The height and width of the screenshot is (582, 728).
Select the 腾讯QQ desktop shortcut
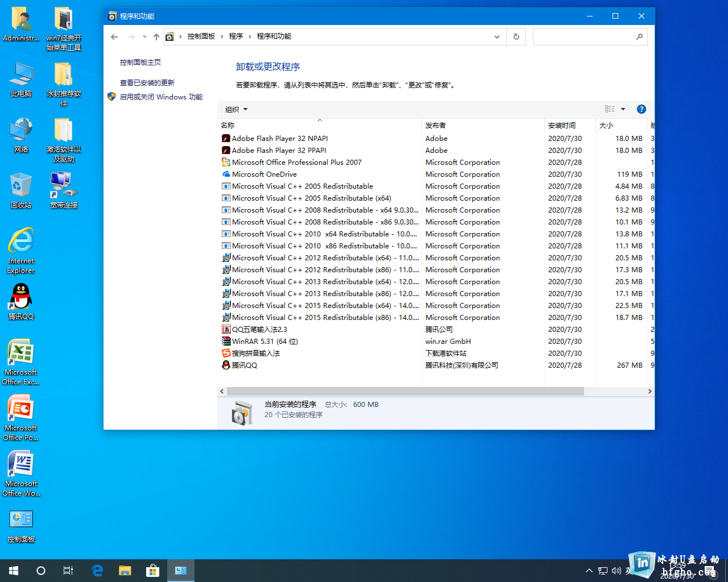point(21,302)
